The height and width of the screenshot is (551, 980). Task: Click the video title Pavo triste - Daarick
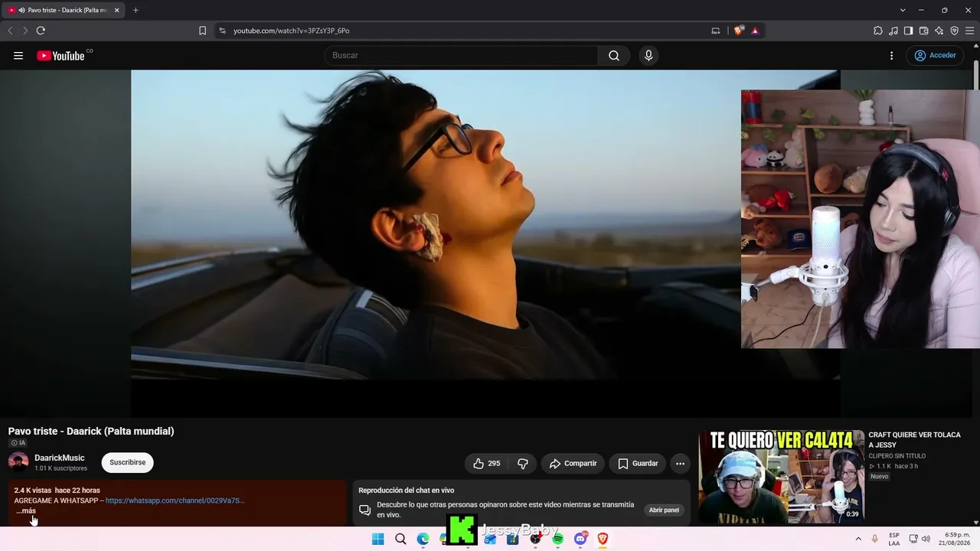coord(91,431)
